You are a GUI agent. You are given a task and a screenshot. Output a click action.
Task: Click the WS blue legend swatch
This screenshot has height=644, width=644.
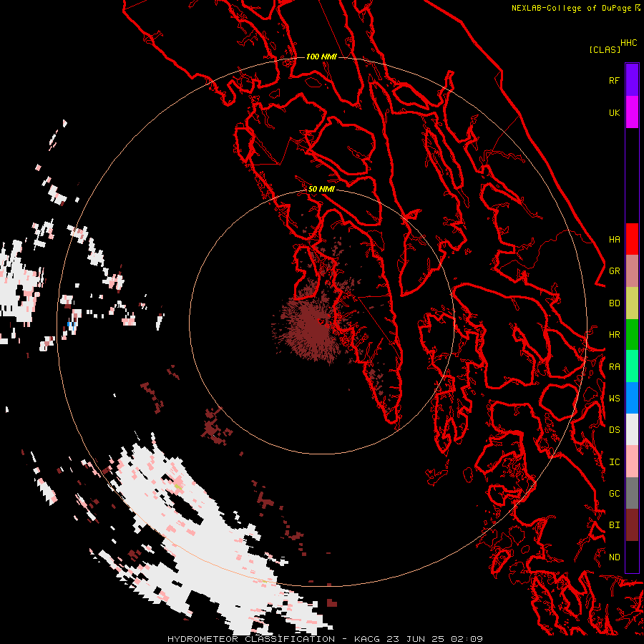click(632, 398)
